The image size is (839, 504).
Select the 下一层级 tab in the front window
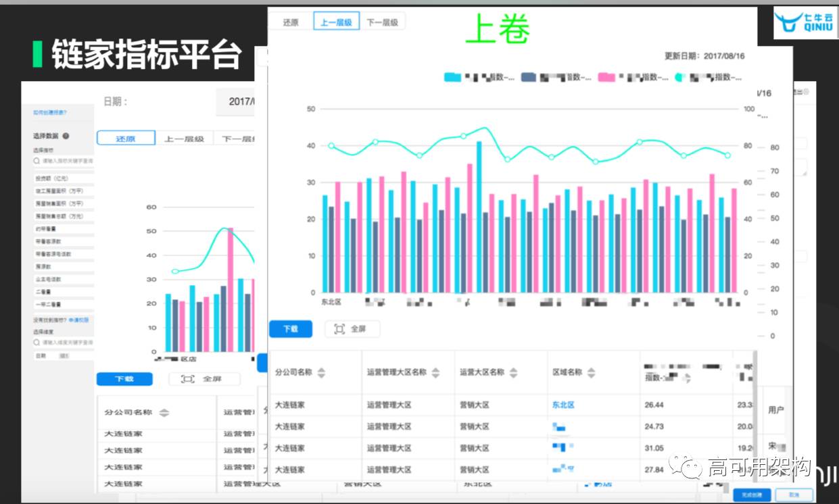pos(382,22)
